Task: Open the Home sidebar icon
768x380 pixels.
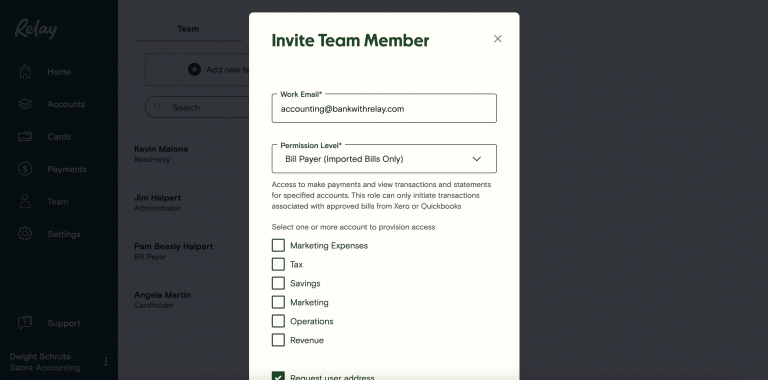Action: [x=25, y=71]
